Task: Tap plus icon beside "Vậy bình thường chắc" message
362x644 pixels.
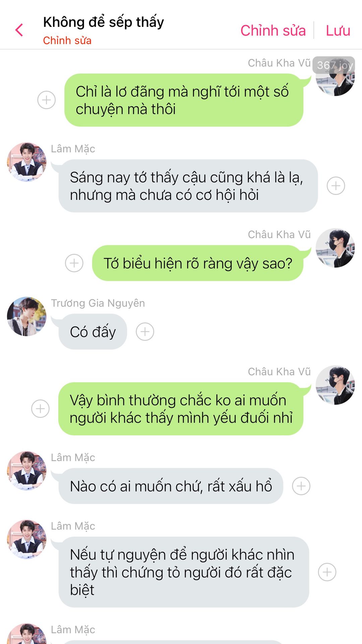Action: click(x=40, y=409)
